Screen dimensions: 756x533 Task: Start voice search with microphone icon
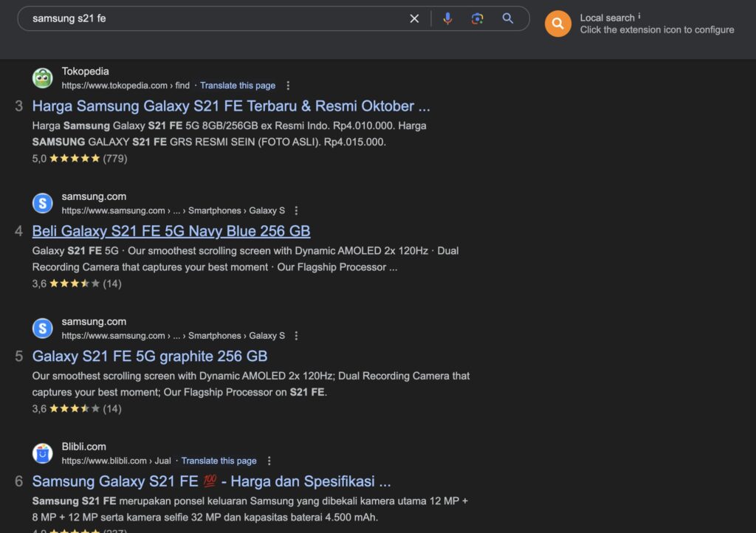coord(447,18)
